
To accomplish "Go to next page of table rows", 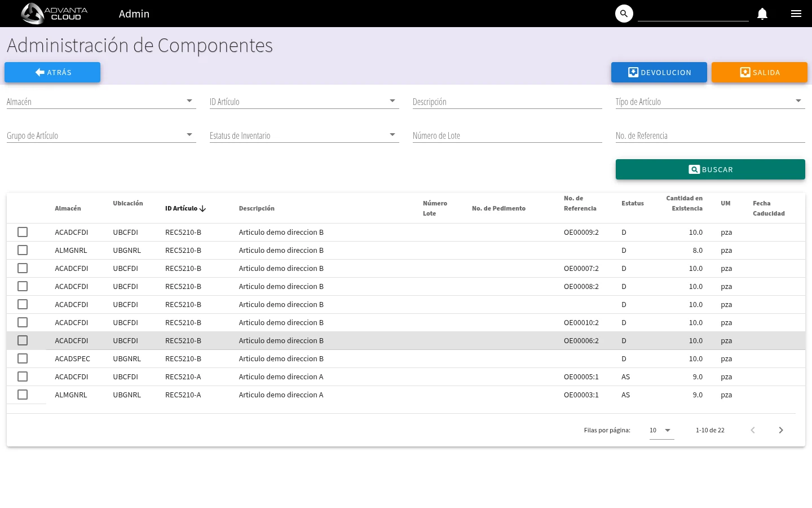I will (781, 430).
